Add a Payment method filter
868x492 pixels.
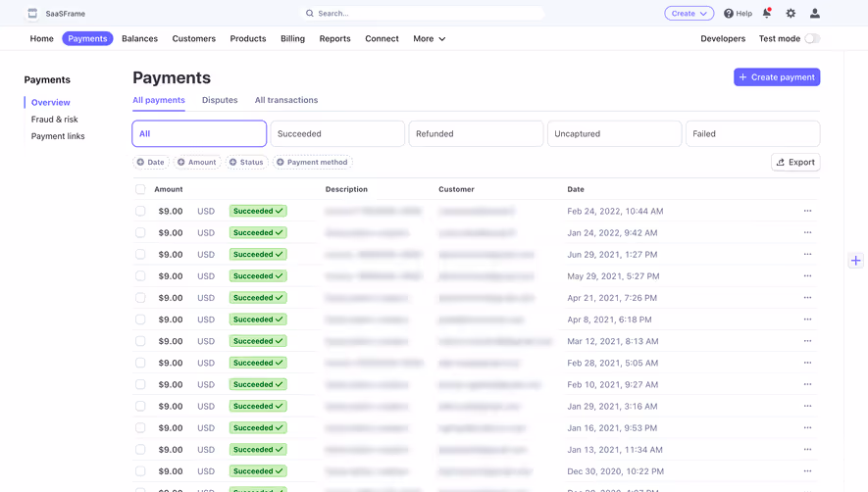[x=312, y=162]
